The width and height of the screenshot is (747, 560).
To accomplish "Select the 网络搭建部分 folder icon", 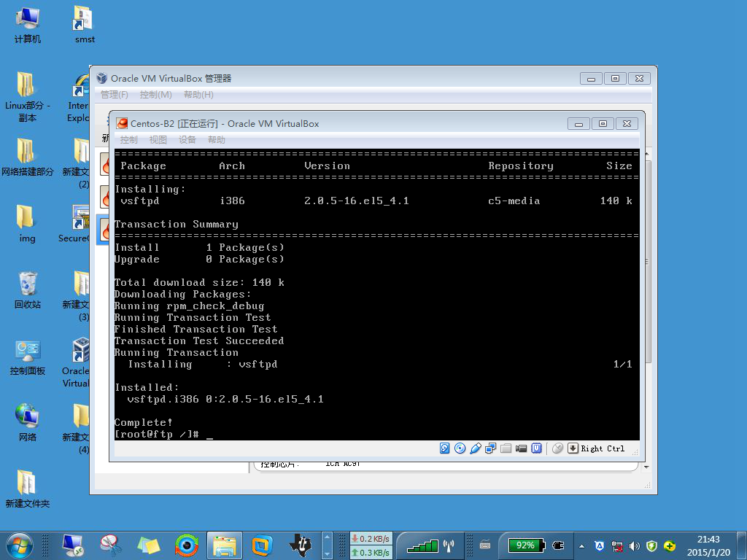I will pos(27,157).
